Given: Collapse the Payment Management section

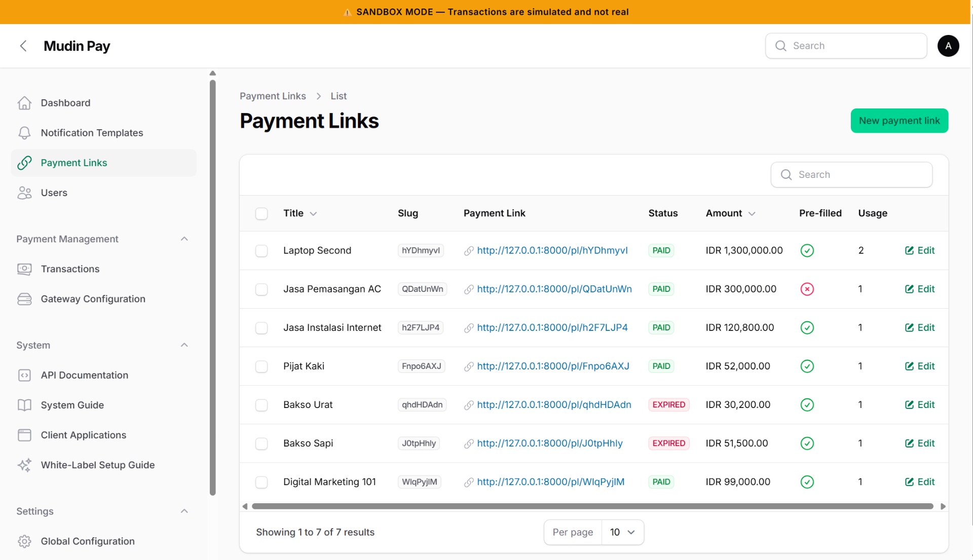Looking at the screenshot, I should click(184, 239).
